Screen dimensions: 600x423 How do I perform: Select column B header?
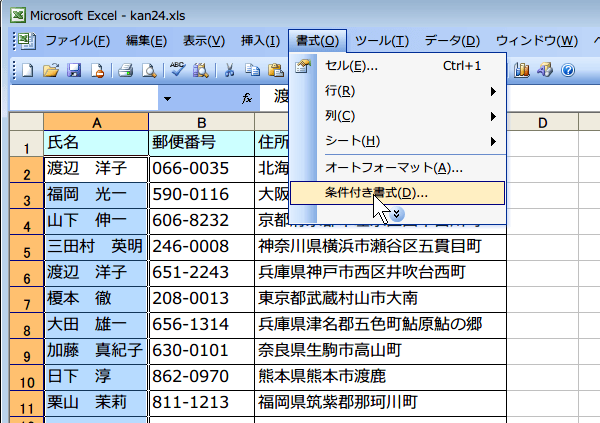pos(199,122)
